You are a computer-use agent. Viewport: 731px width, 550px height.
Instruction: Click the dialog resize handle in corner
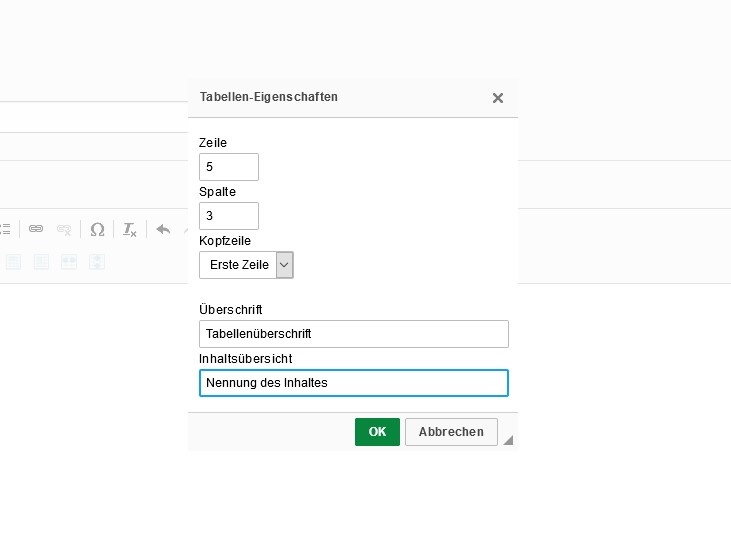(x=508, y=440)
